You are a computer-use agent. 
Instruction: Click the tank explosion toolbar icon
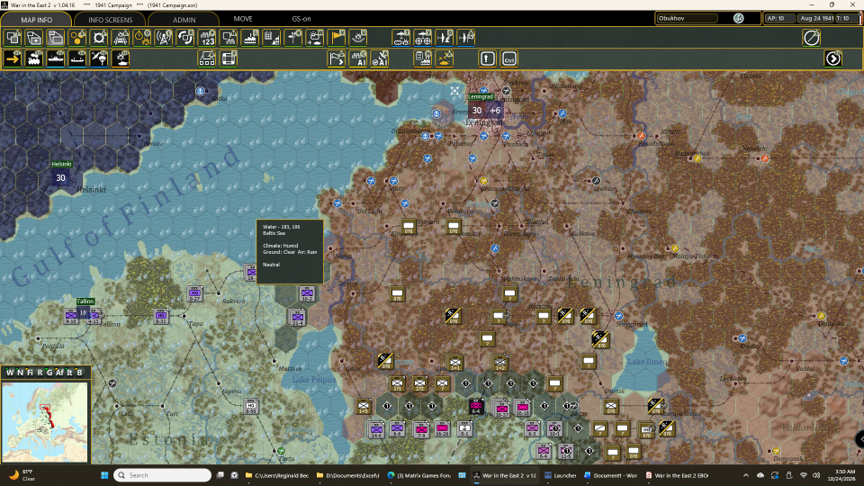(445, 58)
